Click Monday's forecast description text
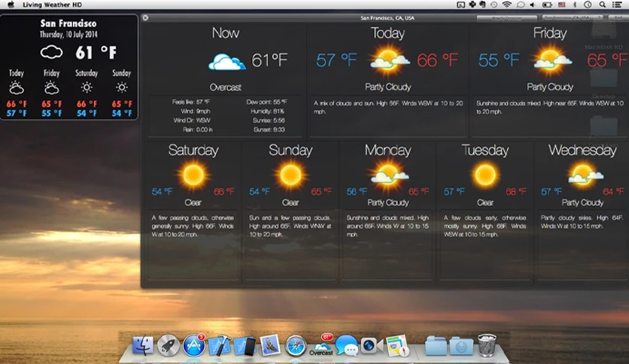The height and width of the screenshot is (364, 629). click(388, 226)
